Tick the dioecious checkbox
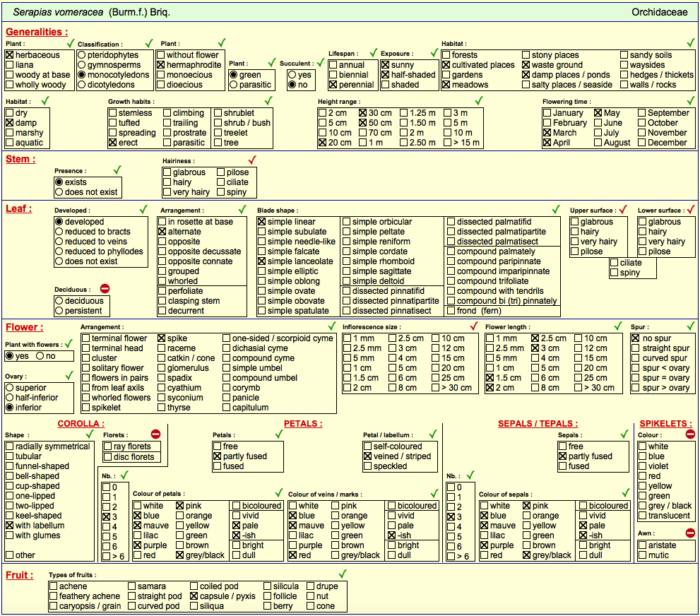The image size is (700, 616). (161, 84)
